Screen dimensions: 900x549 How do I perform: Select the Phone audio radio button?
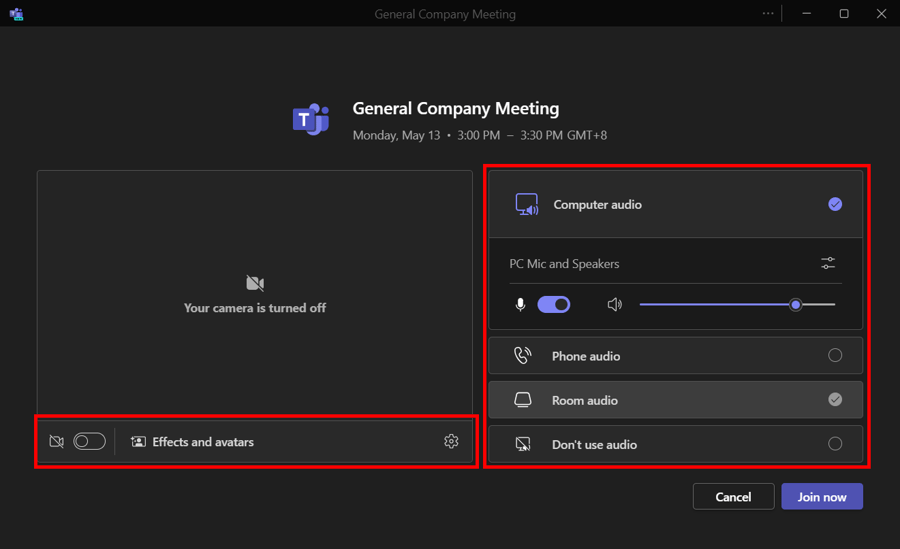[835, 355]
